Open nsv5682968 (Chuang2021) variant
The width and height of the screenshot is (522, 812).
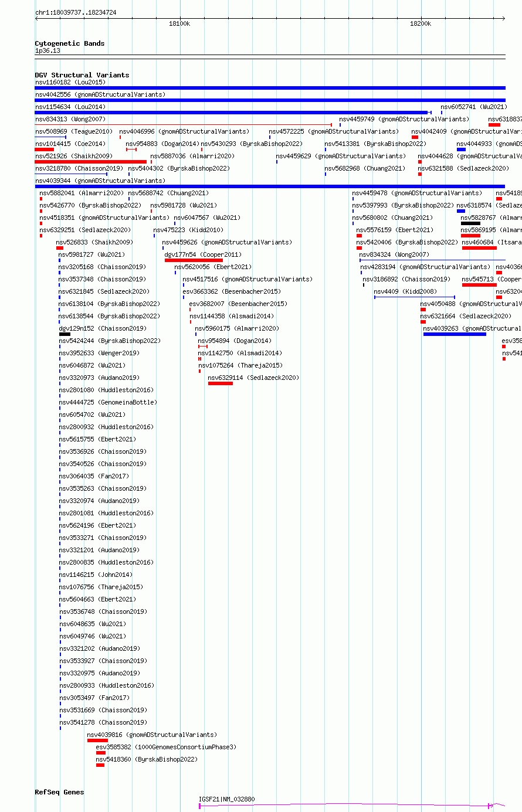coord(365,168)
